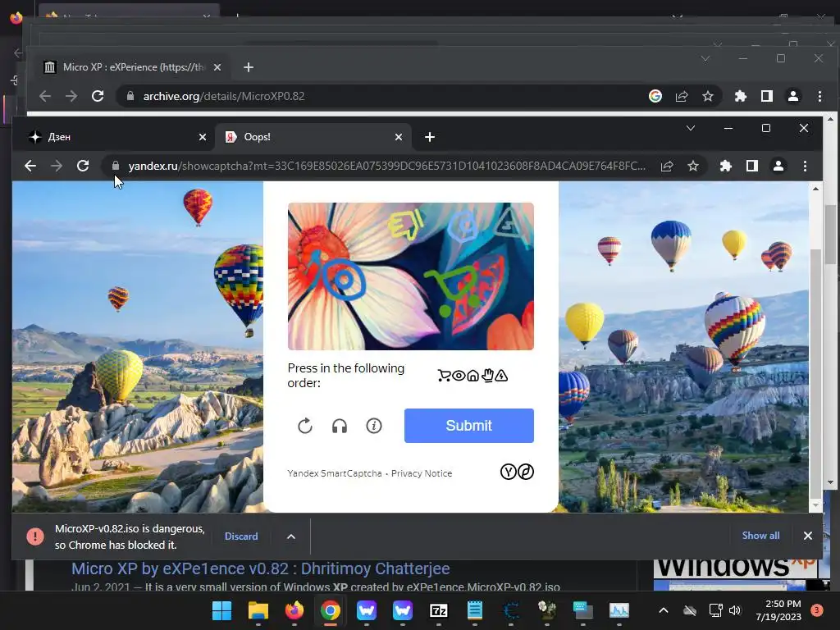Open volume control in system tray

(x=735, y=610)
